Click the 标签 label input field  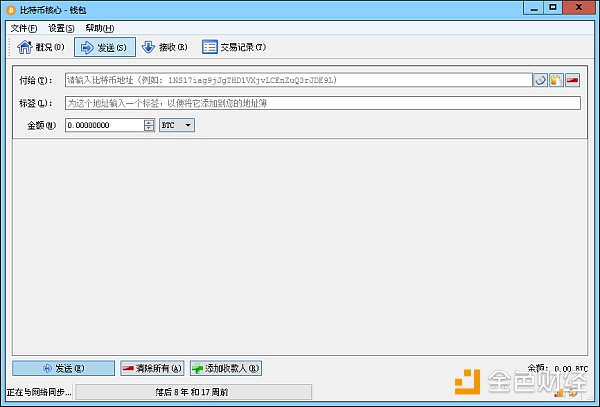click(x=323, y=103)
